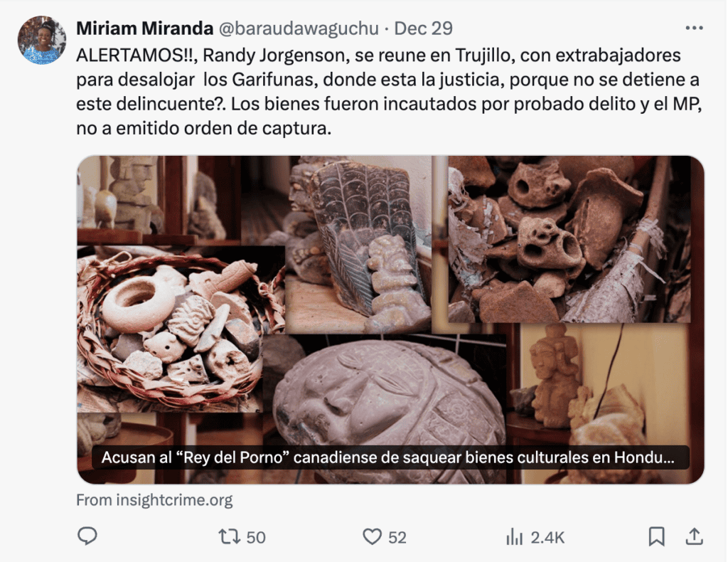
Task: Like the tweet with the heart icon
Action: pyautogui.click(x=372, y=537)
